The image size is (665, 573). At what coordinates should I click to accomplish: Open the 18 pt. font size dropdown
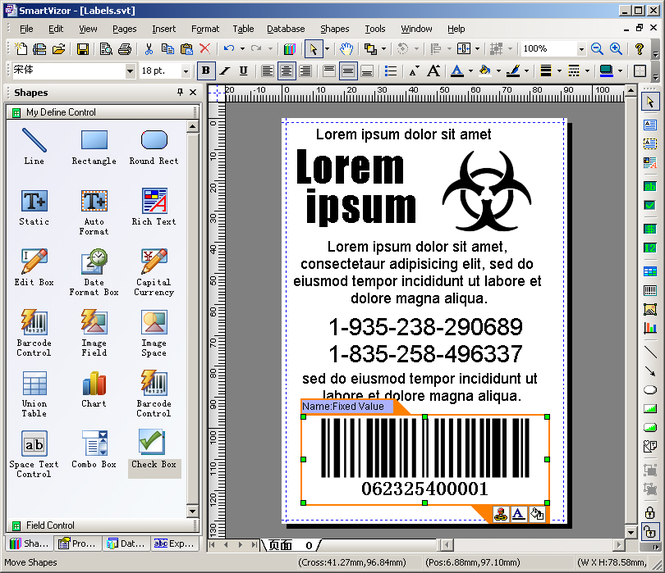[185, 71]
